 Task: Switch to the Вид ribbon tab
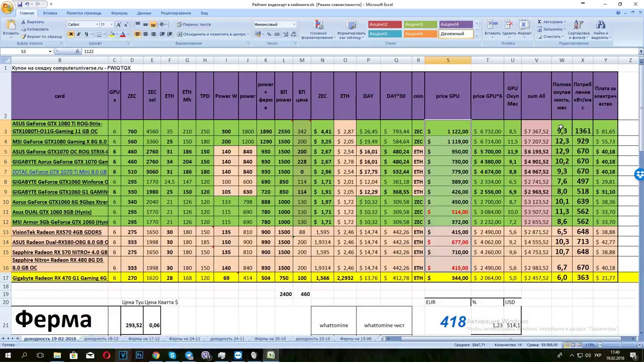pos(204,13)
